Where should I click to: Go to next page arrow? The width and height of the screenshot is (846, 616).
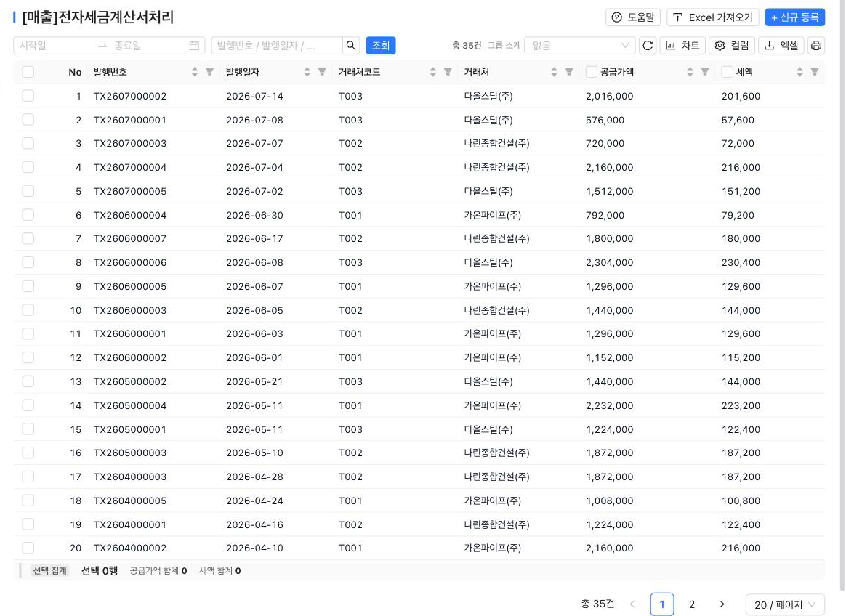click(x=722, y=604)
